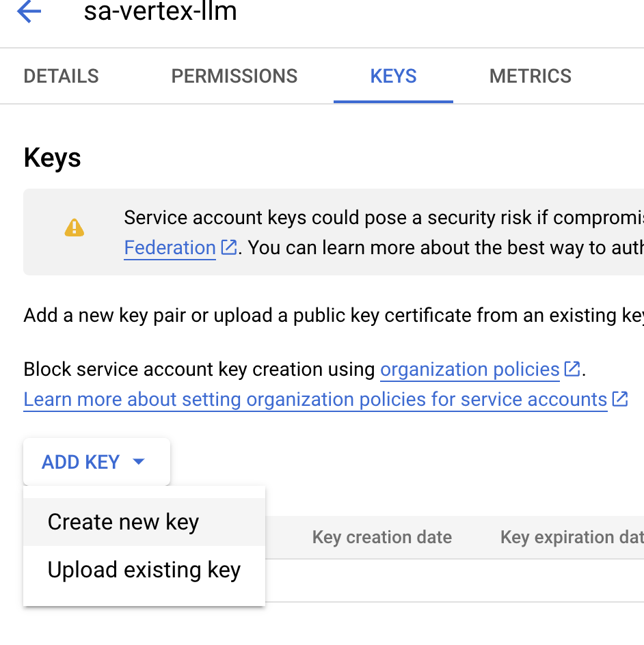Viewport: 644px width, 645px height.
Task: Click the sa-vertex-llm page title
Action: point(161,11)
